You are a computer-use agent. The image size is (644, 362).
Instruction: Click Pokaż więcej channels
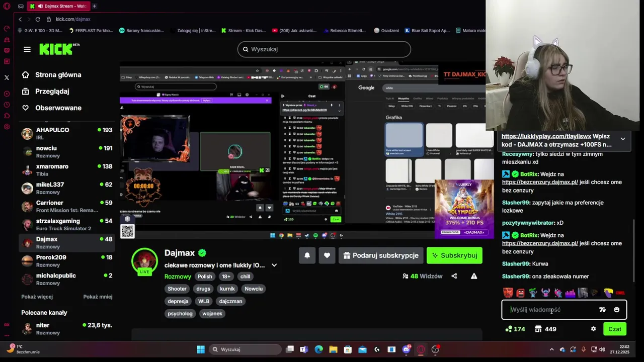(37, 297)
